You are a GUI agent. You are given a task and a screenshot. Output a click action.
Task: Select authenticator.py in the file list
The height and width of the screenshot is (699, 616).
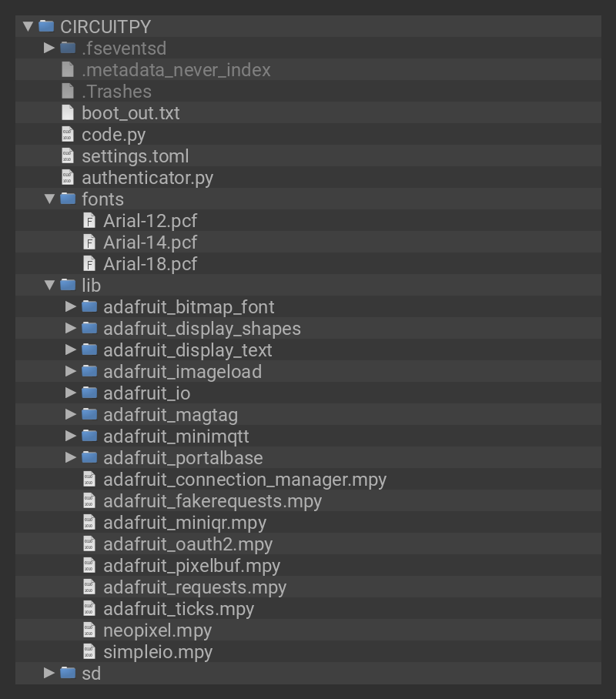147,178
